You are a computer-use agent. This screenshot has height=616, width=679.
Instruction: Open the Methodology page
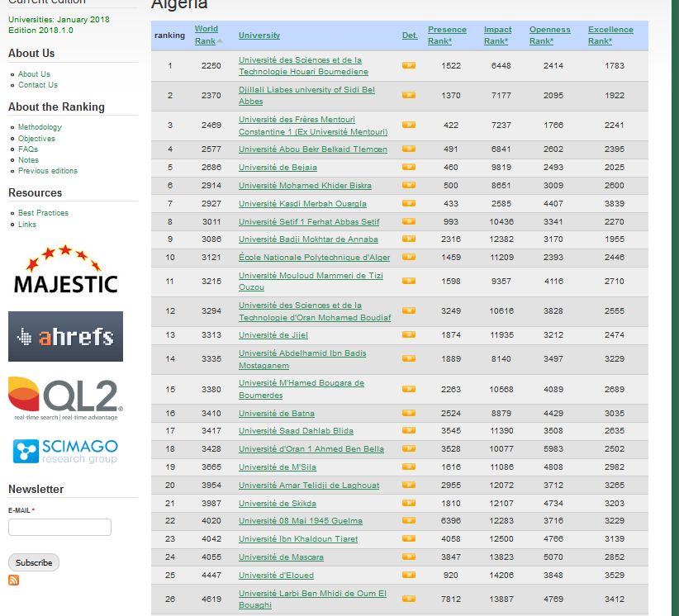pyautogui.click(x=40, y=127)
